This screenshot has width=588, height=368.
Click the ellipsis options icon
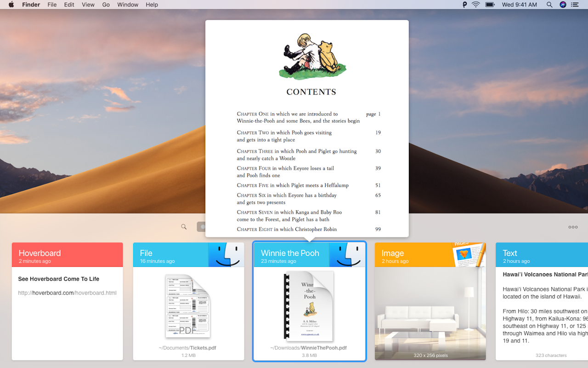tap(573, 227)
